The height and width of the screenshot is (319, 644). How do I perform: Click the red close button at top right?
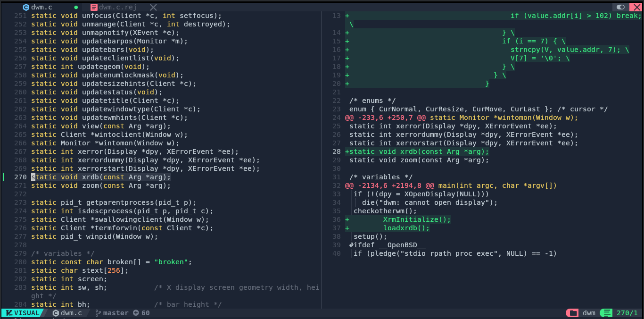[x=635, y=7]
